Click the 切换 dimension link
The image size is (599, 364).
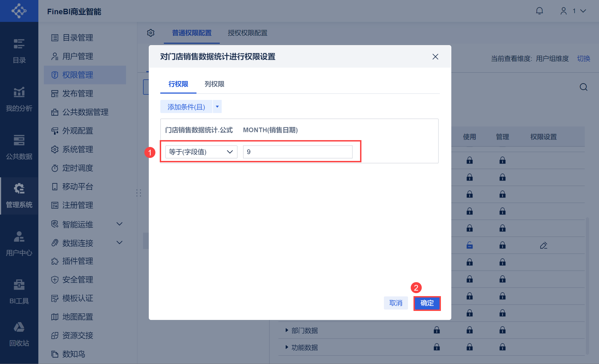click(583, 59)
